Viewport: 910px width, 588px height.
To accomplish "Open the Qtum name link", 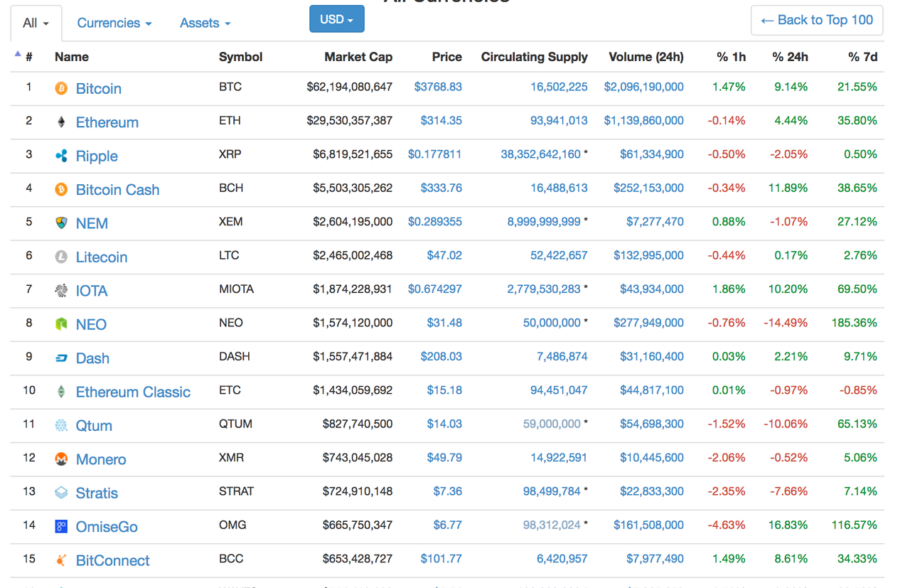I will point(94,426).
